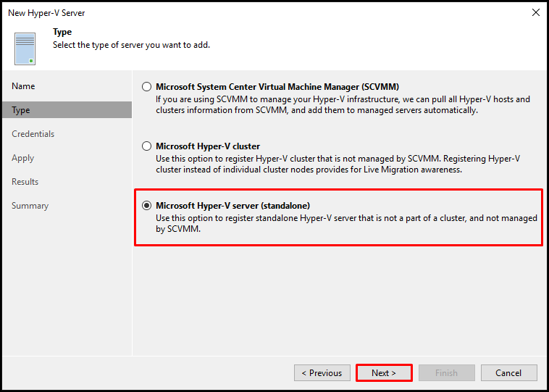Click the cluster description mentioning Live Migration awareness
The width and height of the screenshot is (549, 392).
338,164
